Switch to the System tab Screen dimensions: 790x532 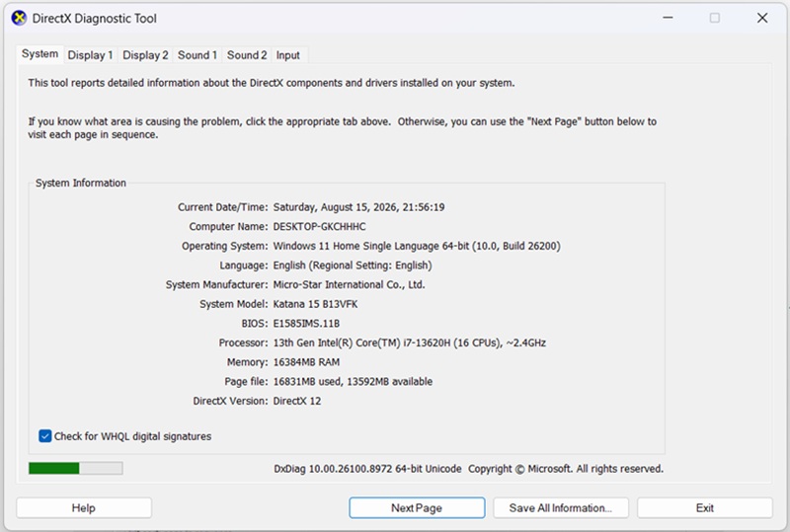click(x=39, y=54)
